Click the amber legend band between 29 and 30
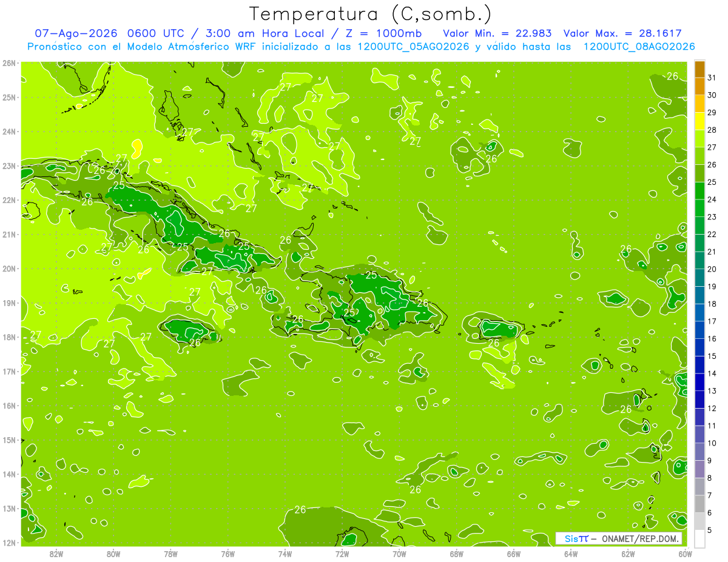This screenshot has height=562, width=728. (699, 104)
